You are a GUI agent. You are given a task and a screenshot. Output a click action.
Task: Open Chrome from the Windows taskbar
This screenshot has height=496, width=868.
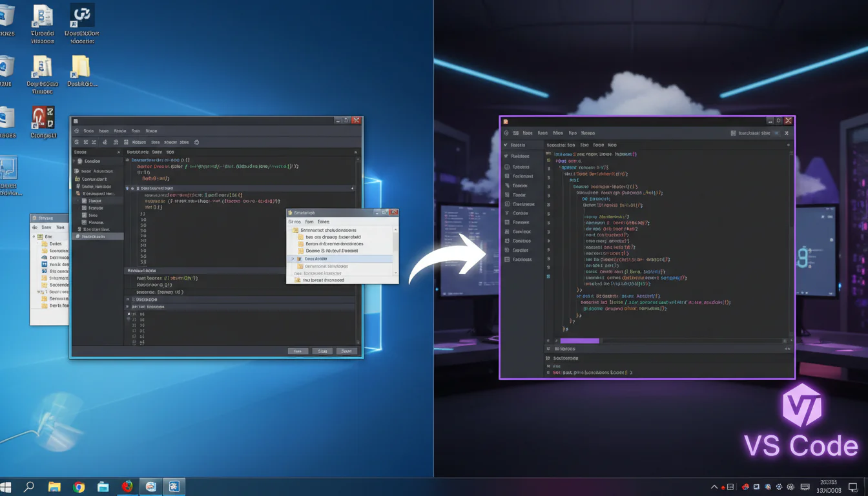[x=79, y=486]
